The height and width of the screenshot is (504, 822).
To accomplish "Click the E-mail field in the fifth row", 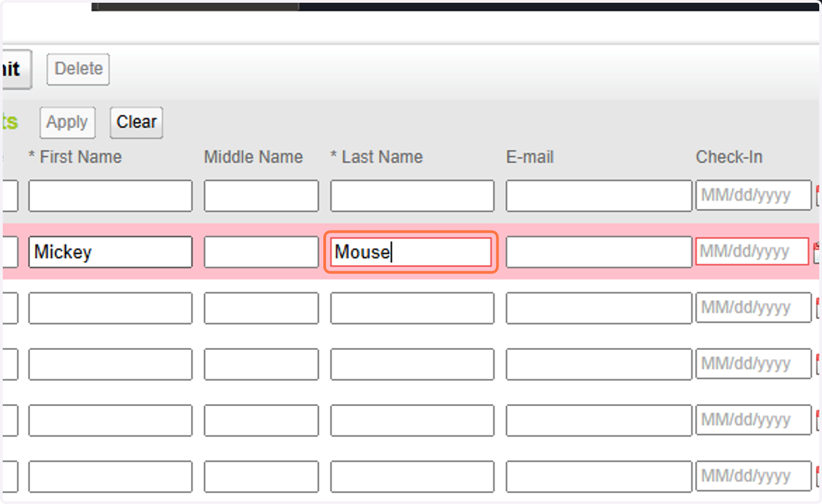I will (599, 420).
